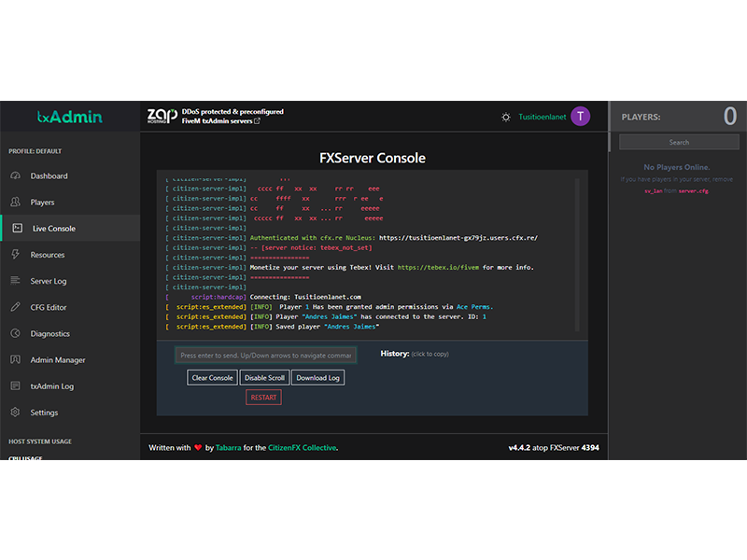Click the console output scrollbar
747x560 pixels.
point(577,255)
